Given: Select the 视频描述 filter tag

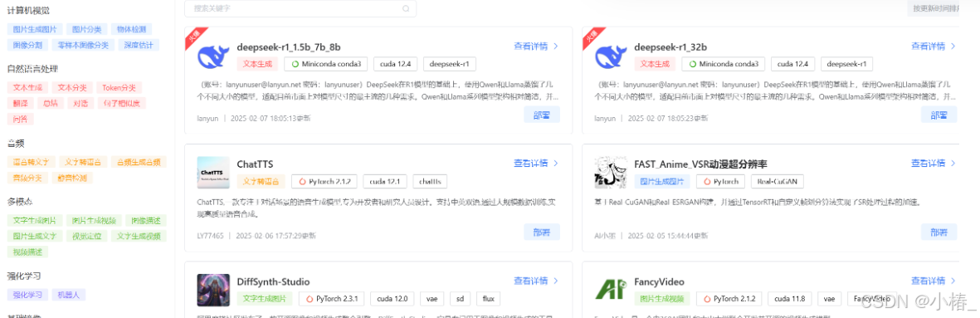Looking at the screenshot, I should pos(27,252).
